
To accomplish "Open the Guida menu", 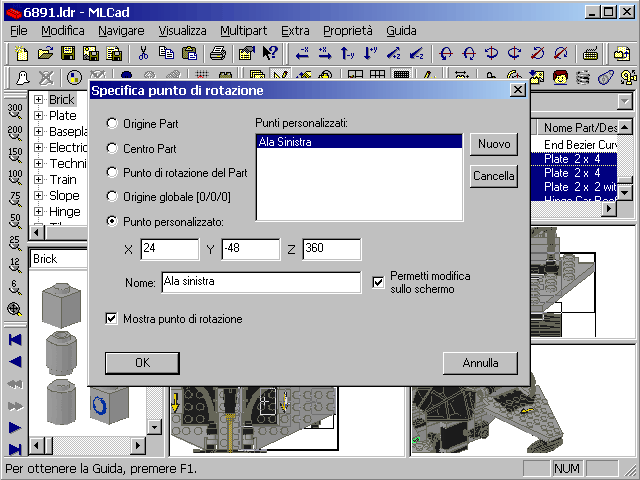I will 401,31.
